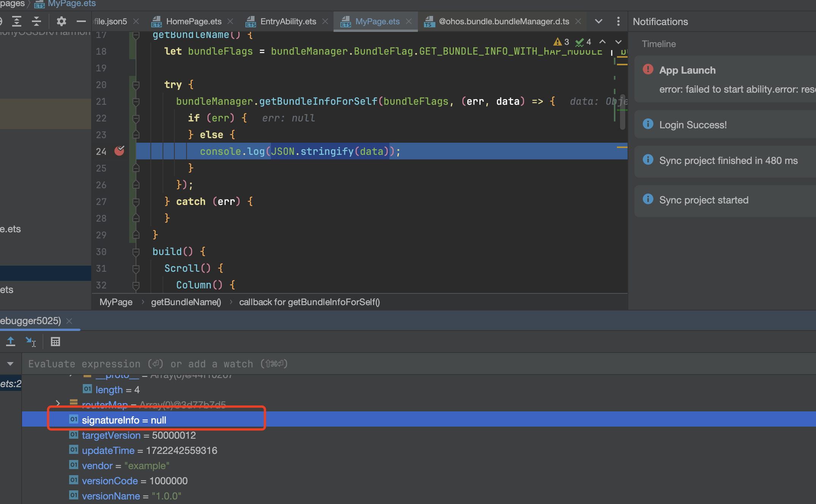Viewport: 816px width, 504px height.
Task: Open @ohos.bundle.bundleManager.d.ts tab
Action: 504,21
